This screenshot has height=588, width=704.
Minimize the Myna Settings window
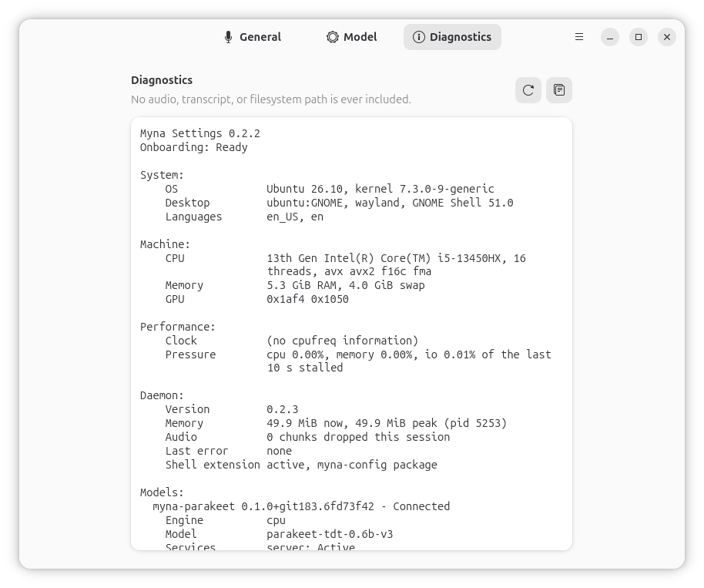(x=610, y=37)
